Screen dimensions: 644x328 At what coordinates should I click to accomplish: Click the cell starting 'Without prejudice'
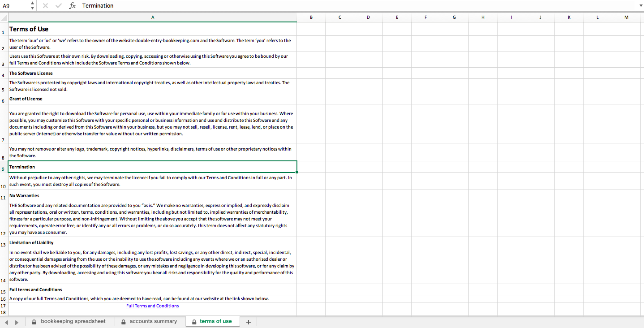click(x=153, y=181)
